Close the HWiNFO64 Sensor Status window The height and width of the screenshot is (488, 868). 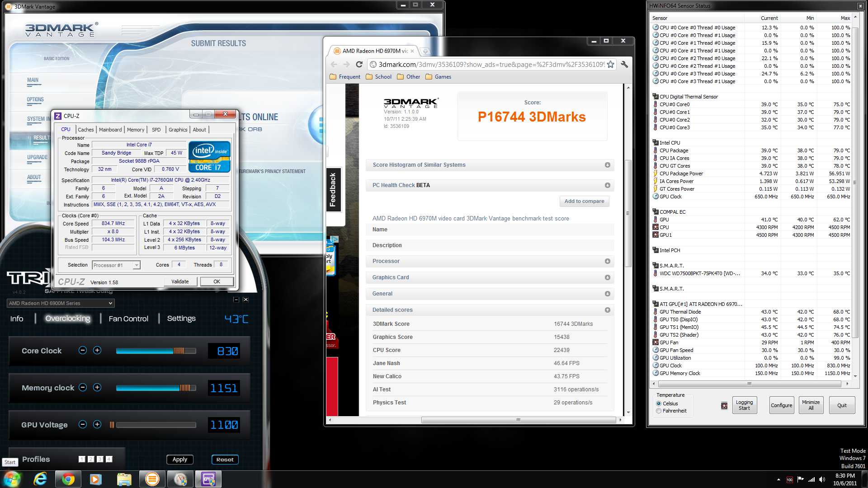pyautogui.click(x=860, y=6)
